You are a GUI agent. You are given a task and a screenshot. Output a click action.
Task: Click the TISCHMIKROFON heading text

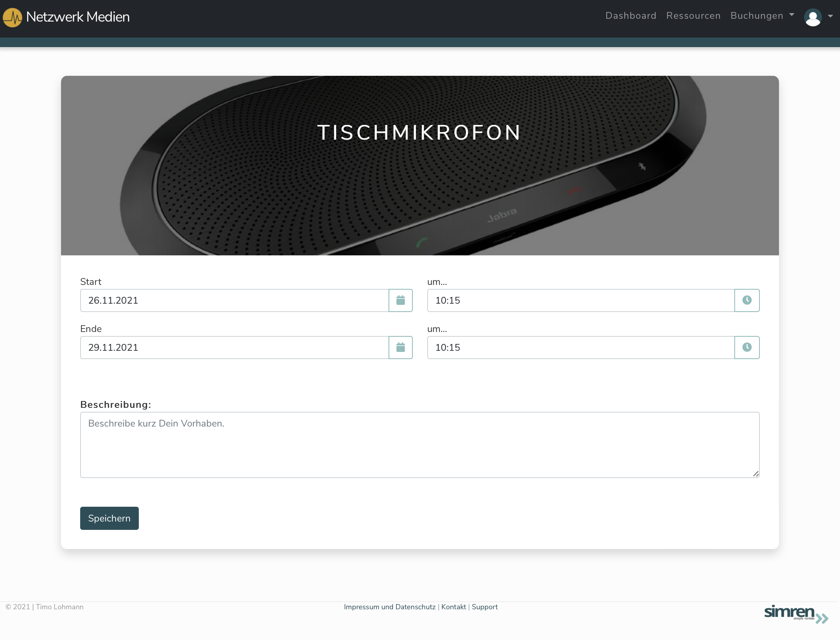pos(420,132)
